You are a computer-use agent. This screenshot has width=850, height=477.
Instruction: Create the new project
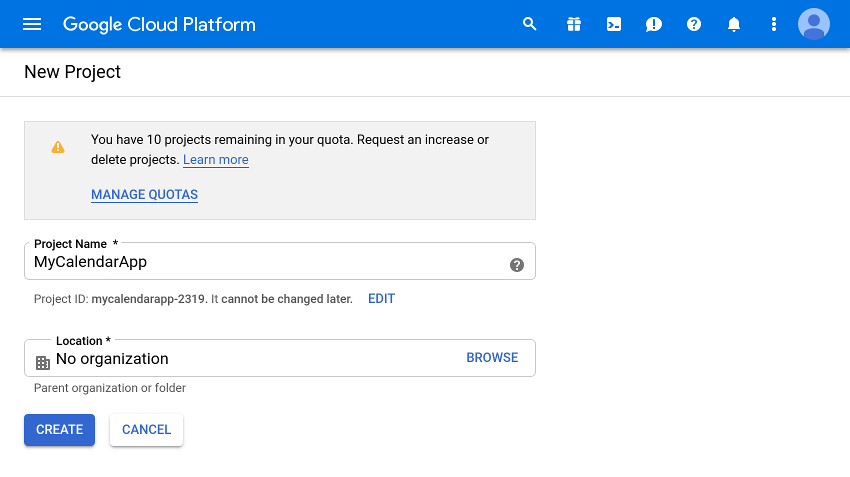(60, 430)
